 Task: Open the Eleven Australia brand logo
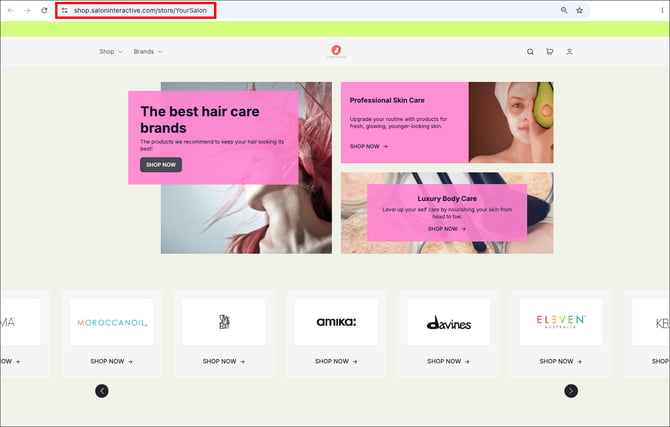[561, 322]
